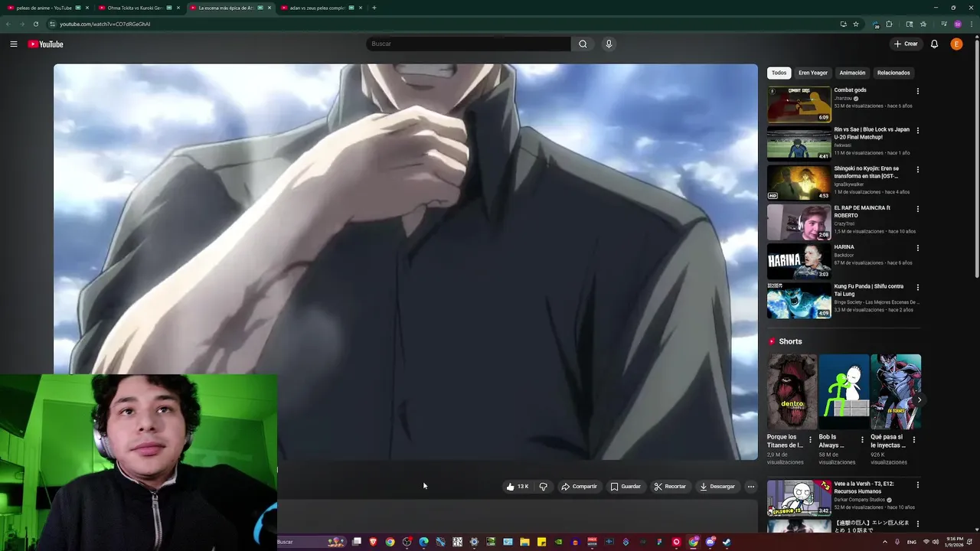Open Brave from the taskbar
Screen dimensions: 980x551
(x=374, y=542)
